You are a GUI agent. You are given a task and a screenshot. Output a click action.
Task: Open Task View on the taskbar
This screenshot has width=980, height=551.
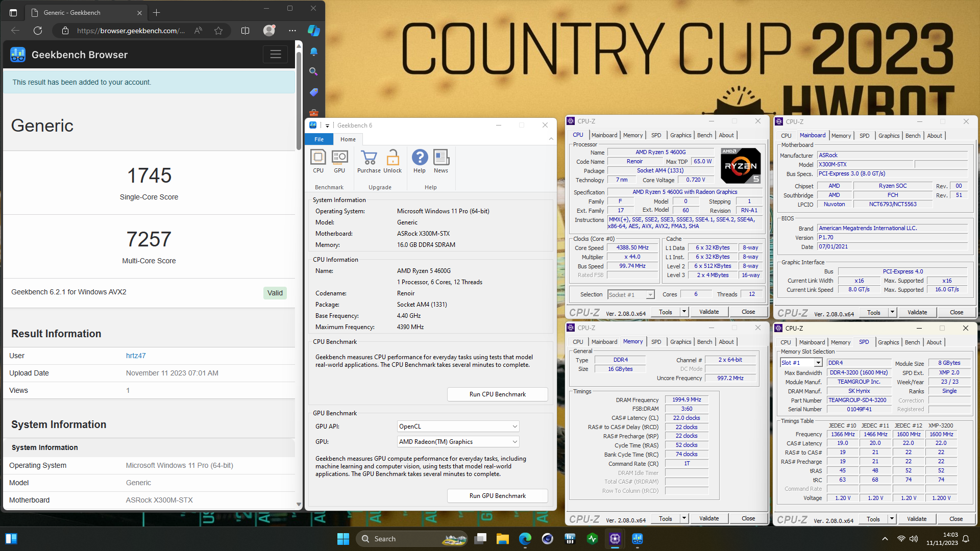click(x=480, y=539)
